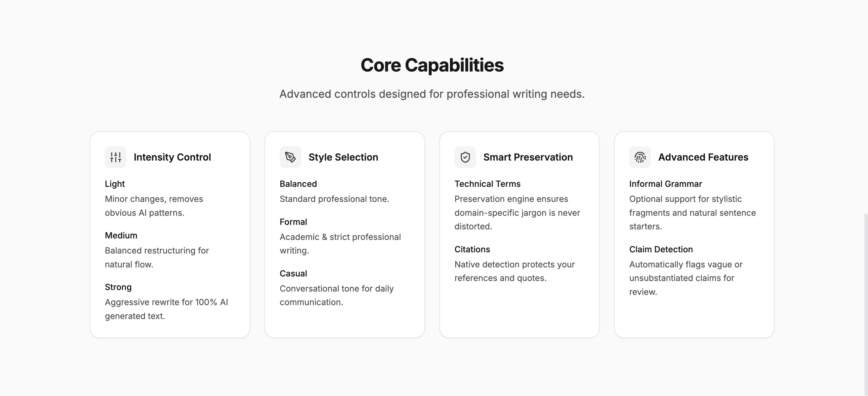Click the Smart Preservation card title
The height and width of the screenshot is (396, 868).
[528, 157]
